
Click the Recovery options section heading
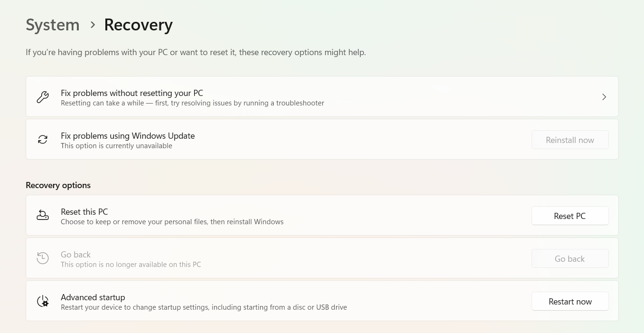tap(58, 185)
